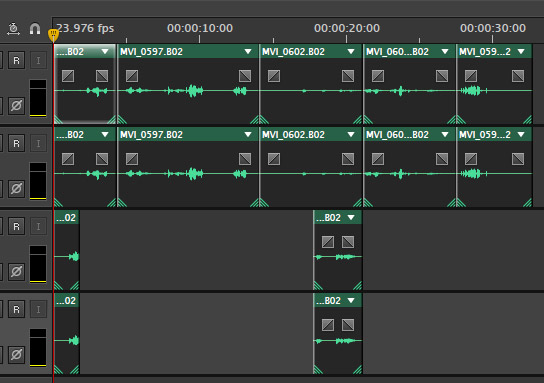This screenshot has width=544, height=383.
Task: Click fade-out icon on second track ....B02 clip
Action: 102,159
